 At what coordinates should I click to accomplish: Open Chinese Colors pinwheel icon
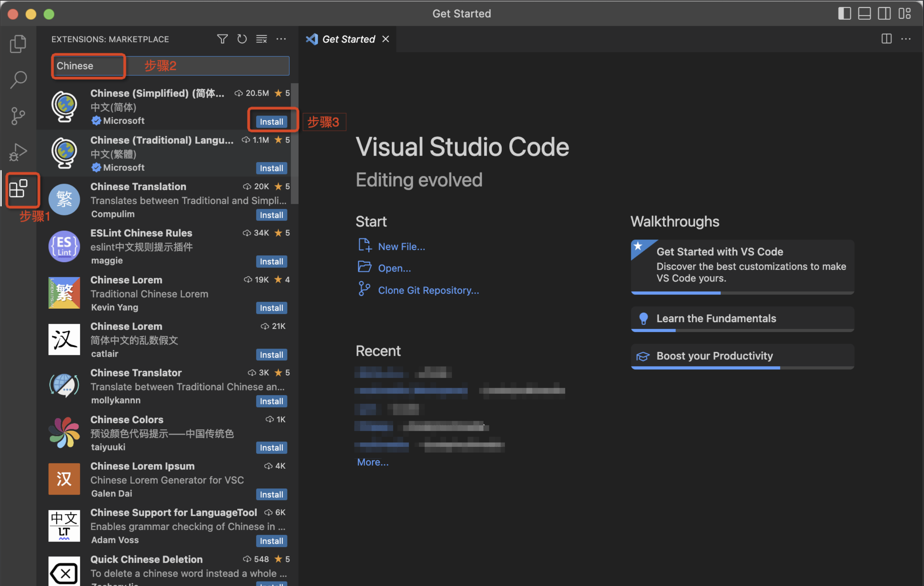tap(64, 433)
